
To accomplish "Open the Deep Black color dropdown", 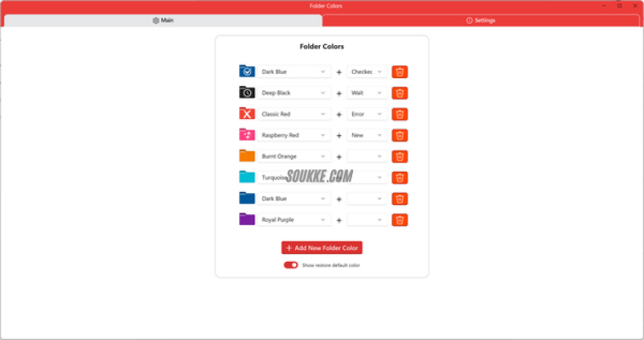I will coord(294,93).
